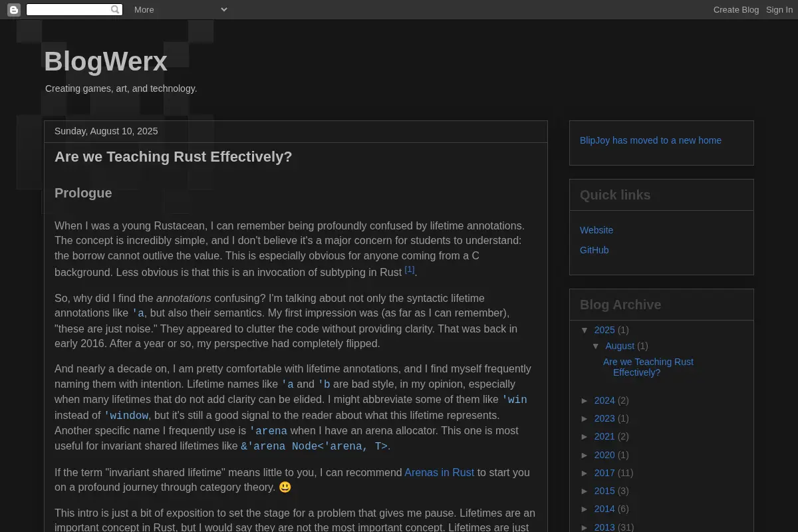The image size is (798, 532).
Task: Click the search magnifier icon in navbar
Action: coord(116,9)
